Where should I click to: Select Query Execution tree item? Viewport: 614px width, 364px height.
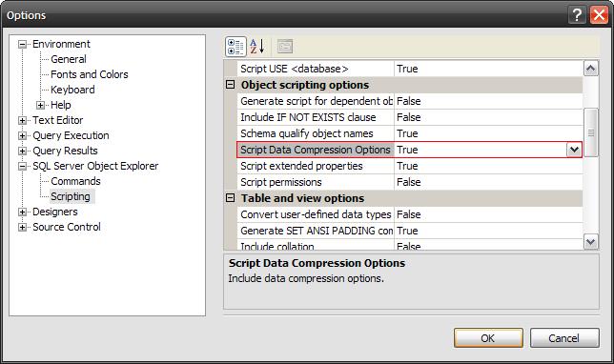point(71,135)
